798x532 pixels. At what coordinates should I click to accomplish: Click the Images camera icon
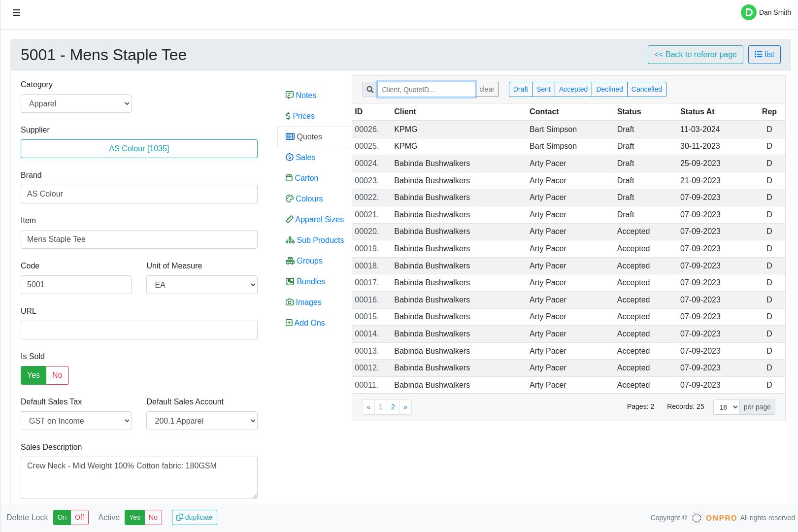click(x=290, y=302)
